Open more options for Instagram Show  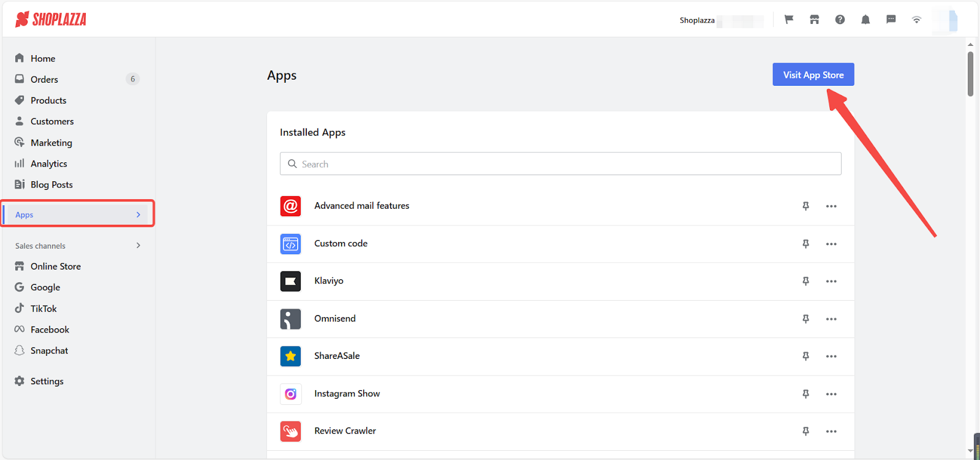point(831,394)
